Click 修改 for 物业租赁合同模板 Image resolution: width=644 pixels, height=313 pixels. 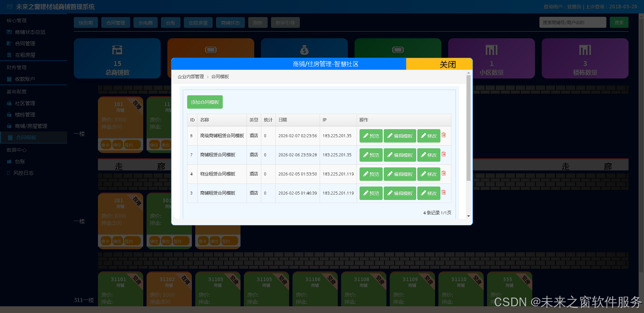(x=429, y=174)
